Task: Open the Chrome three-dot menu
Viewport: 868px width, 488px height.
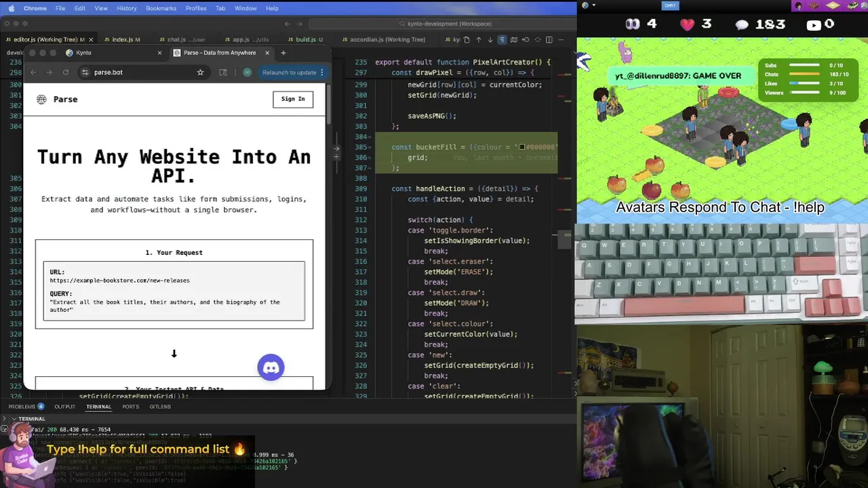Action: (321, 73)
